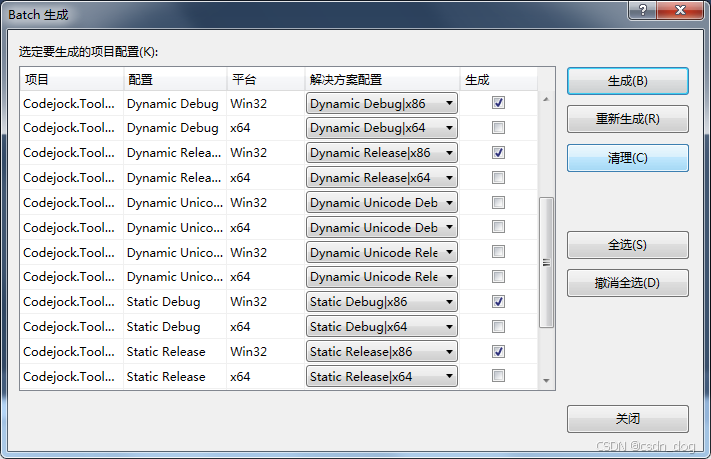The image size is (711, 459).
Task: Click the vertical scrollbar thumb in the list
Action: 546,262
